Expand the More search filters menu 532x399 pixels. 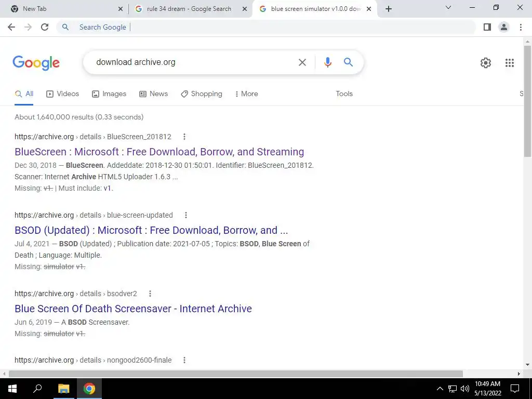(246, 94)
